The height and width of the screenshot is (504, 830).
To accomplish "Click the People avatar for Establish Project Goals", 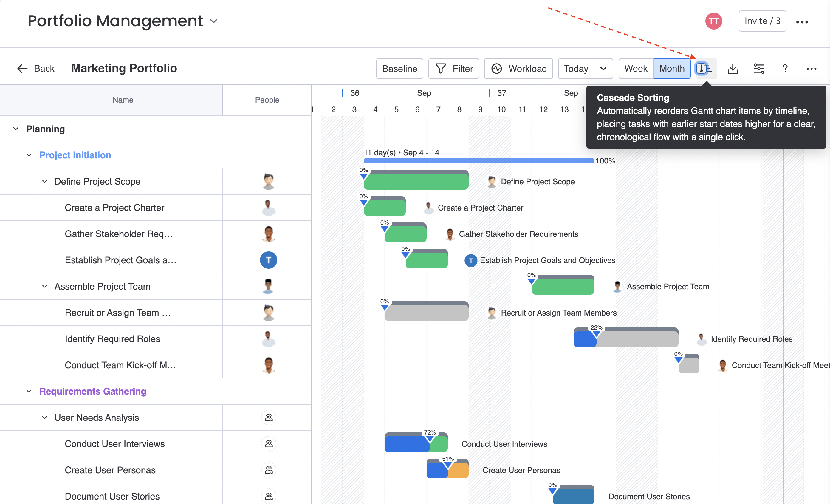I will (268, 260).
